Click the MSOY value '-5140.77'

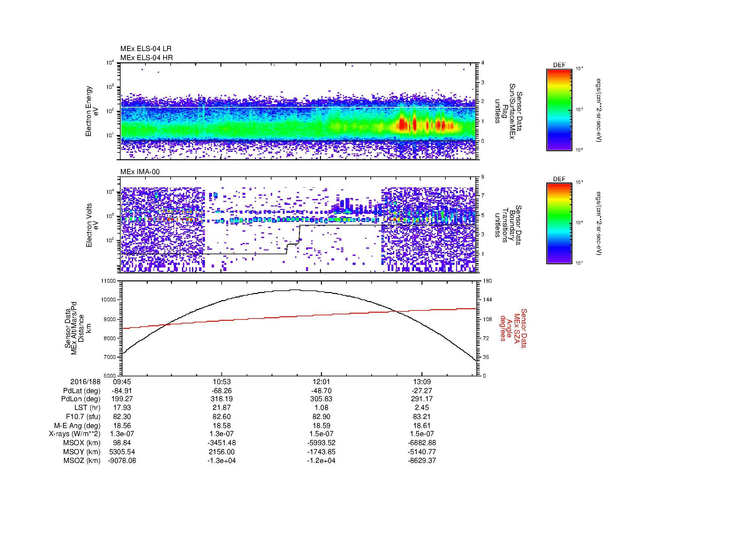click(422, 452)
